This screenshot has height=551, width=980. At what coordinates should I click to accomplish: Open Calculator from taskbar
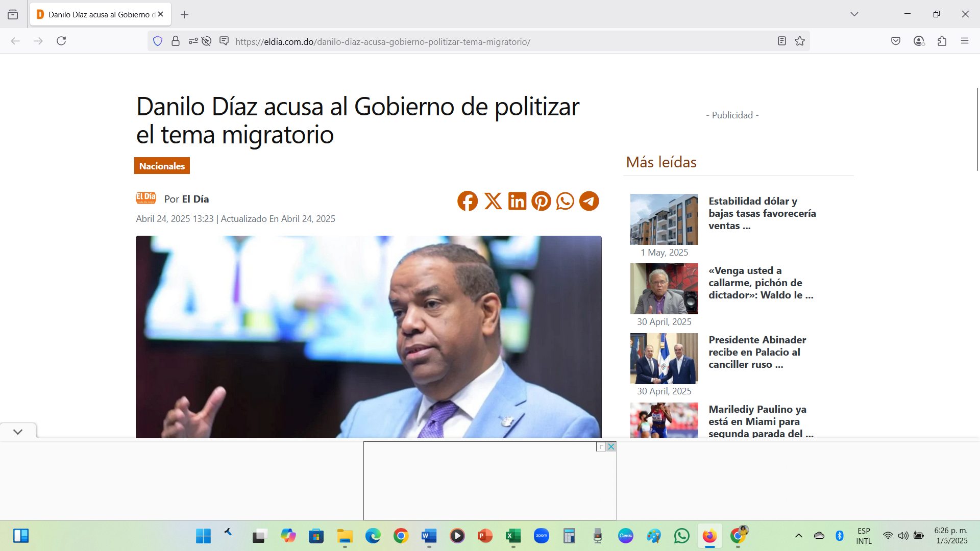pos(569,536)
